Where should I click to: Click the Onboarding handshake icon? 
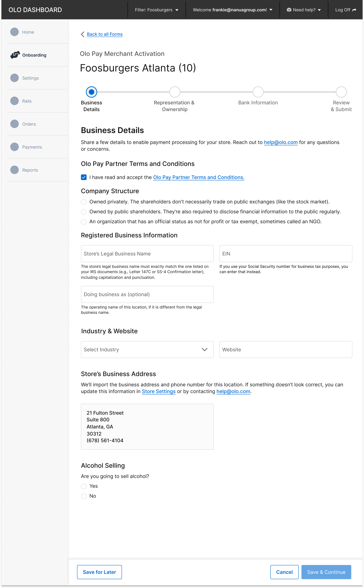[15, 55]
